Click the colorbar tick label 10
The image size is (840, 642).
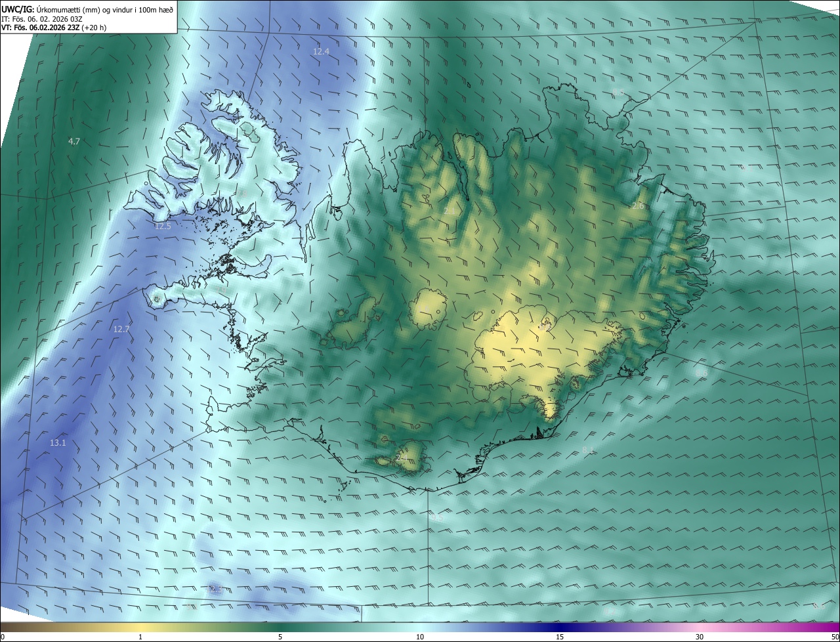pyautogui.click(x=420, y=637)
